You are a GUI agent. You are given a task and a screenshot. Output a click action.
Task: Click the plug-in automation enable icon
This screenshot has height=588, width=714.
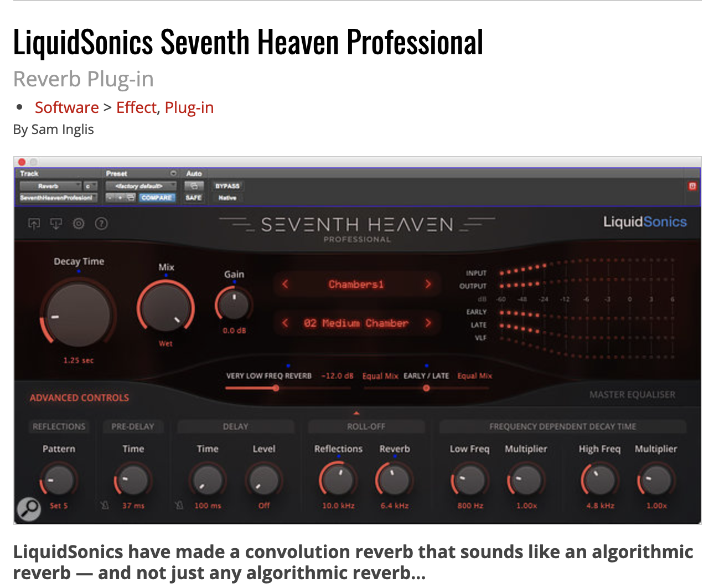pyautogui.click(x=194, y=186)
